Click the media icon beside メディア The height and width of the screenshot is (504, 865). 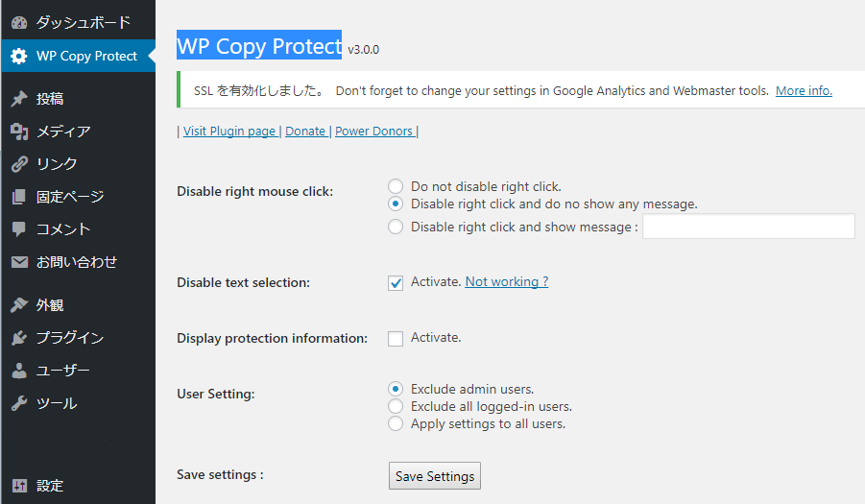pos(19,132)
